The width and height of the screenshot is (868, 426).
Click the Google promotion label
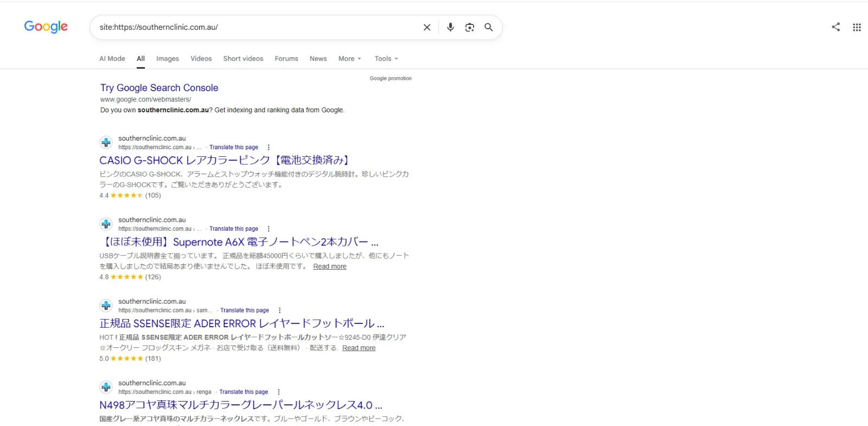pyautogui.click(x=391, y=78)
